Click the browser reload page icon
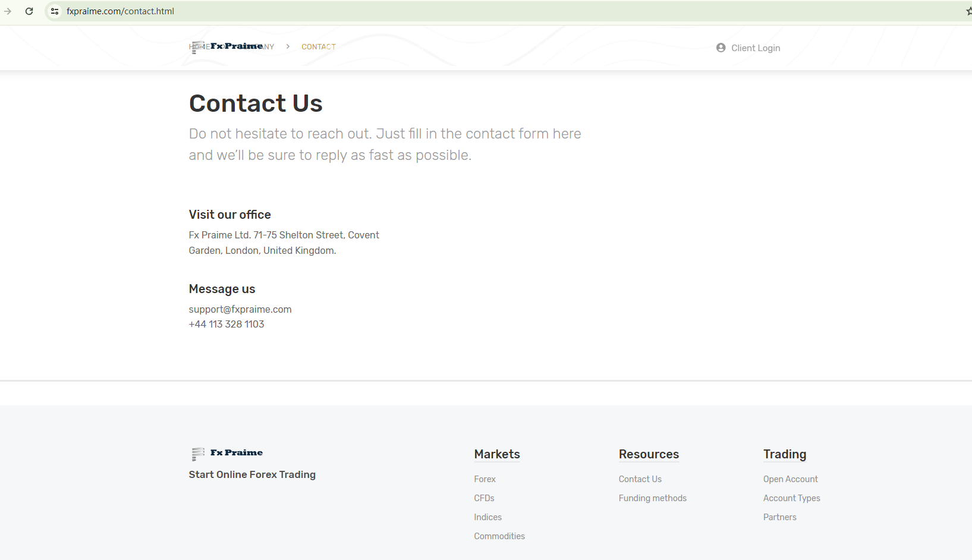This screenshot has height=560, width=972. point(29,11)
